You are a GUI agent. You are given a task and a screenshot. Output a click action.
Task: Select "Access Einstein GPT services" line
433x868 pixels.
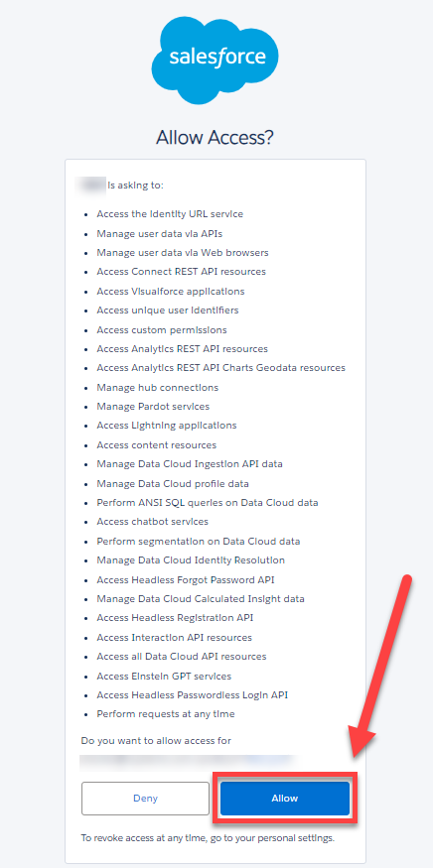pyautogui.click(x=164, y=676)
